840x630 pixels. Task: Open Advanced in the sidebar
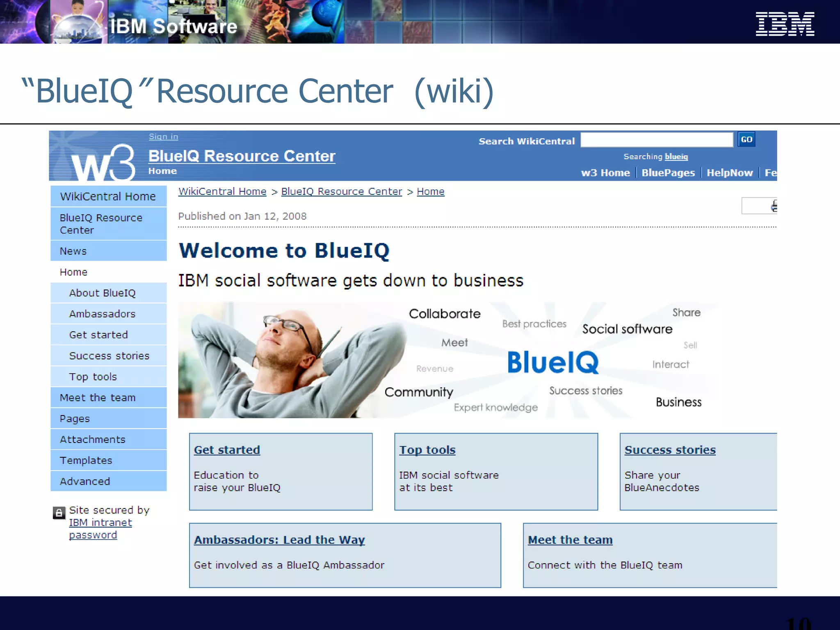pos(109,481)
